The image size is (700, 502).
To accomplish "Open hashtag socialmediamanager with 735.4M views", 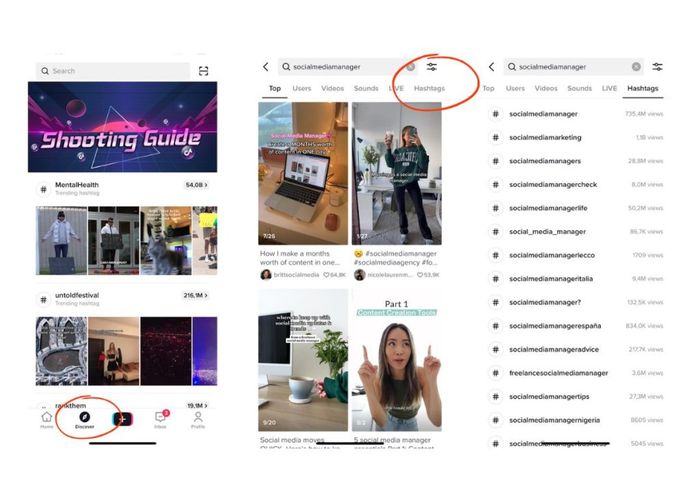I will tap(576, 114).
